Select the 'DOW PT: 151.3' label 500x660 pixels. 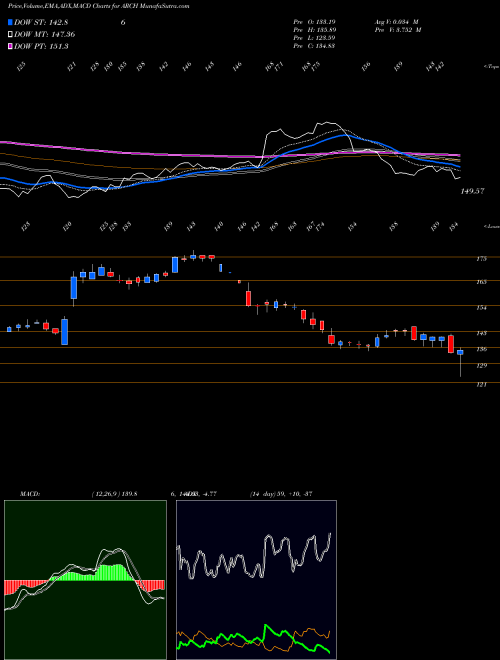(x=41, y=46)
